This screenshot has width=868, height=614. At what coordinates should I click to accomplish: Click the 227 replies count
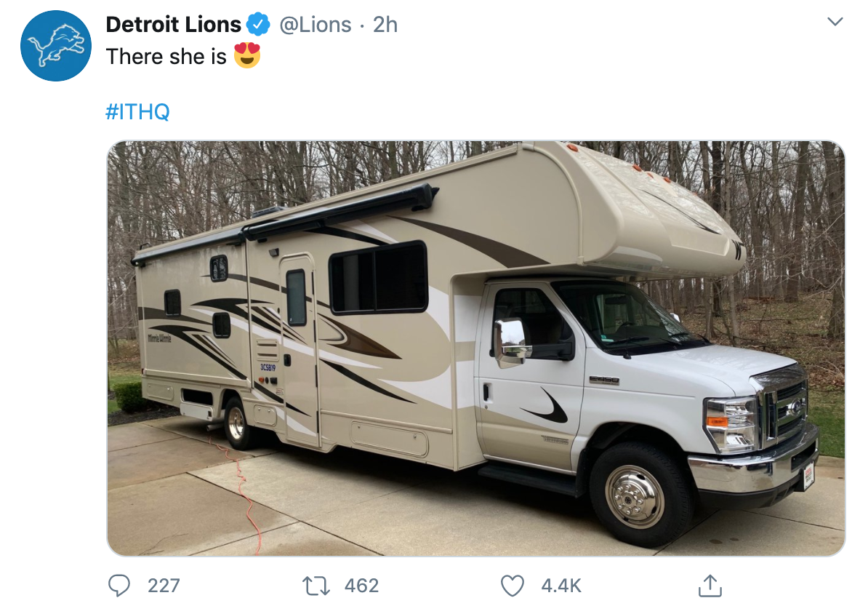click(164, 586)
